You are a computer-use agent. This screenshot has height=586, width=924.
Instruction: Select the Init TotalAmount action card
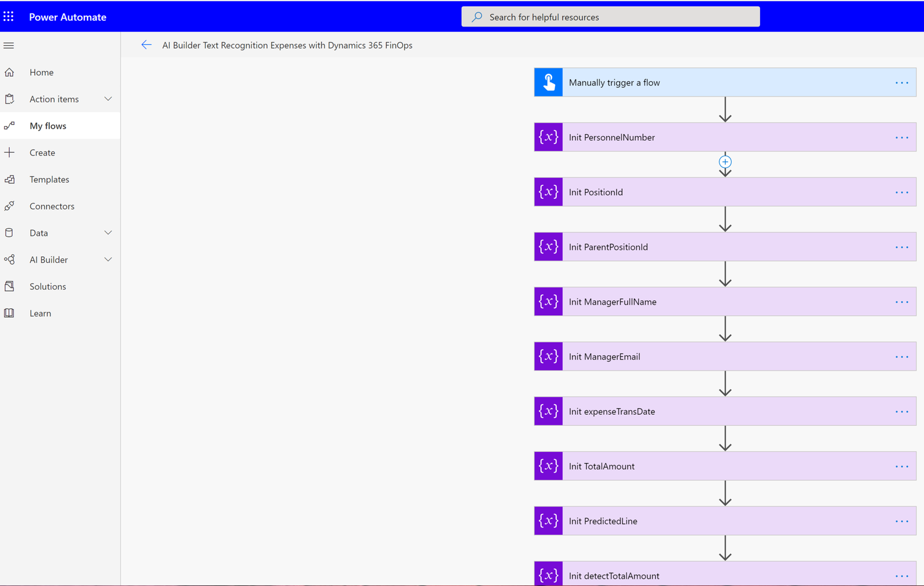(708, 466)
